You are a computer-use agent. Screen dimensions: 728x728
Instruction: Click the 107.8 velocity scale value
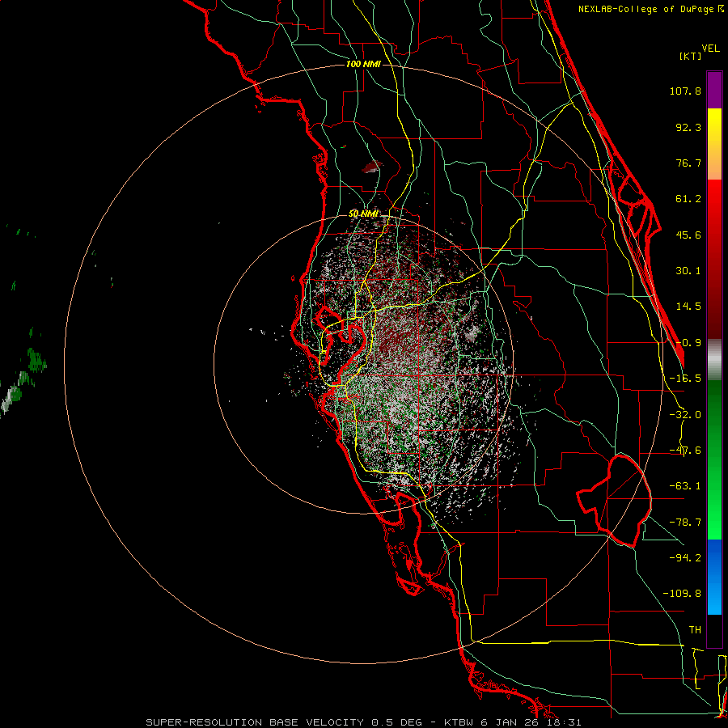685,91
